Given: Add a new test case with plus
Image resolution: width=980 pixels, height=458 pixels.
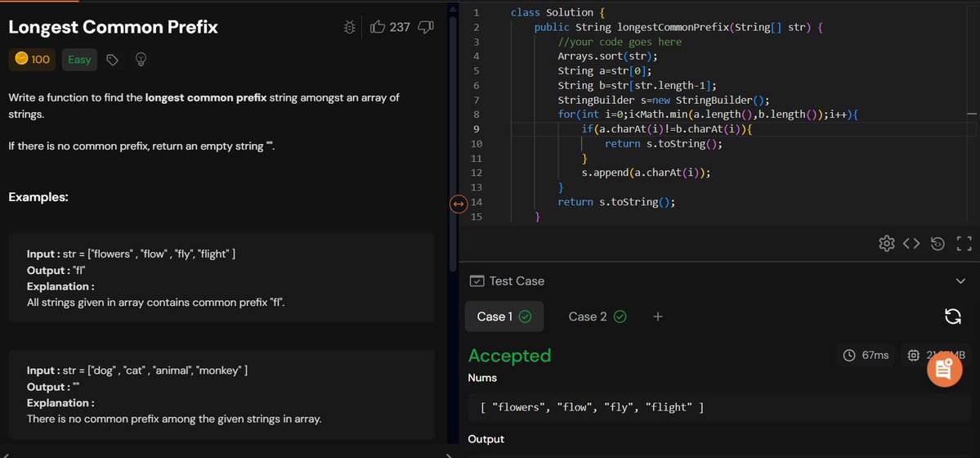Looking at the screenshot, I should click(657, 317).
